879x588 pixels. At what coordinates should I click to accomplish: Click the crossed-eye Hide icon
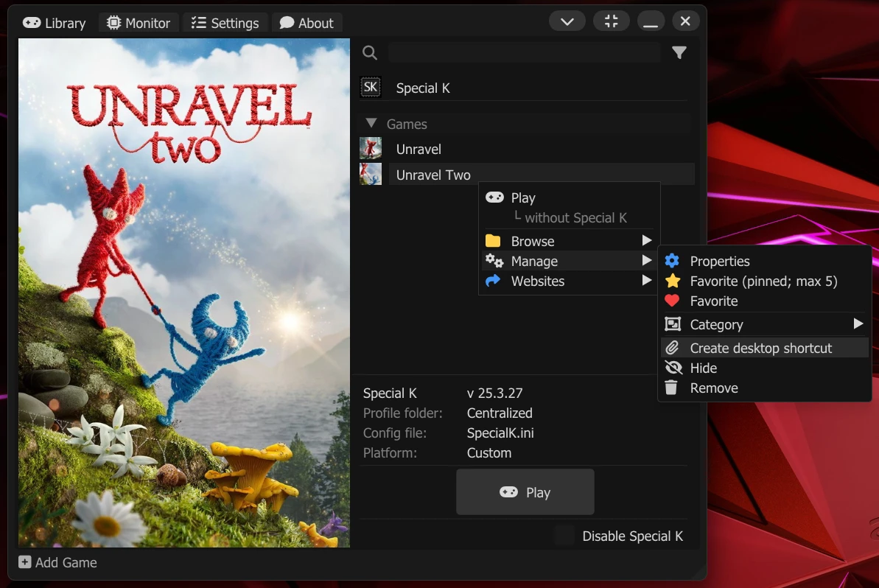click(x=673, y=368)
